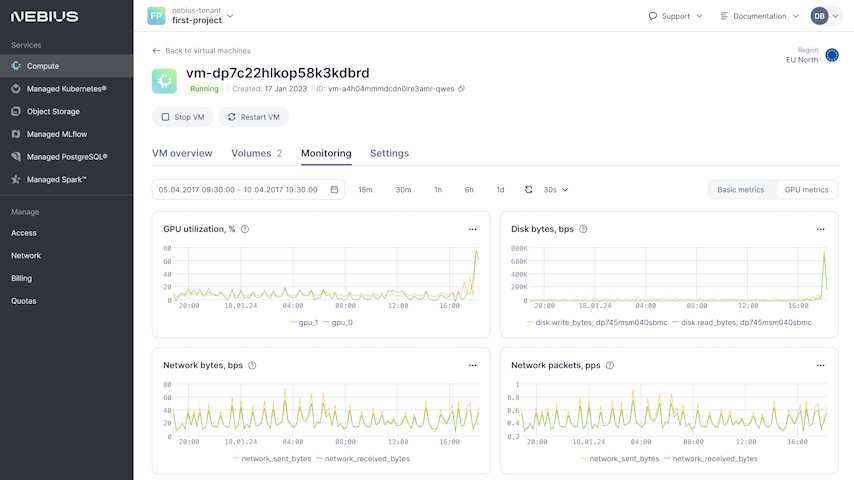The width and height of the screenshot is (854, 480).
Task: Open Billing in Manage menu
Action: tap(22, 278)
